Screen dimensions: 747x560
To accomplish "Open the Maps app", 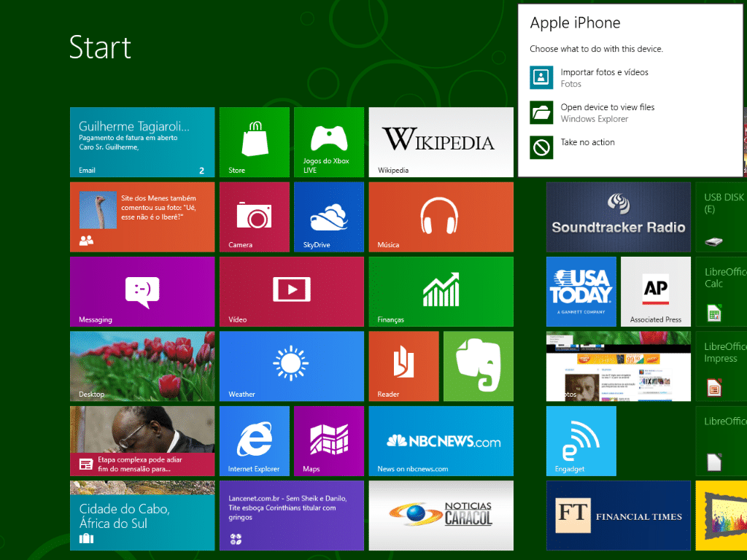I will coord(328,440).
